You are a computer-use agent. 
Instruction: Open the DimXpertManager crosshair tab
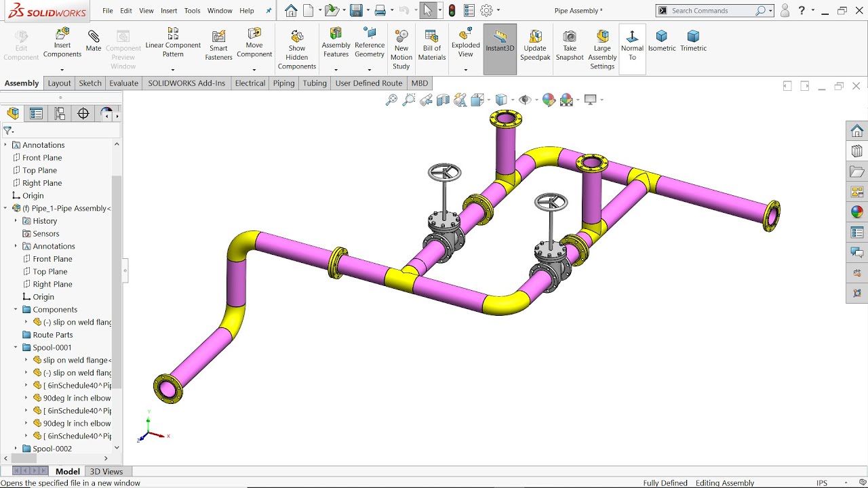click(x=83, y=114)
